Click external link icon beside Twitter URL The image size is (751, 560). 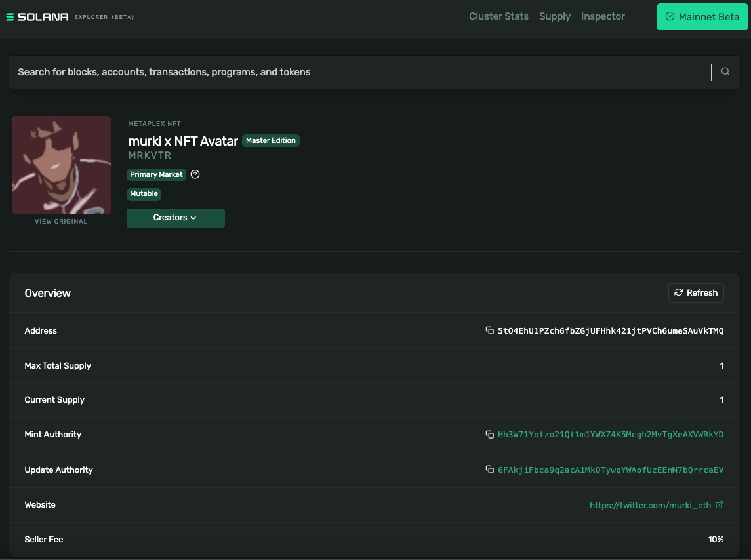click(x=720, y=505)
